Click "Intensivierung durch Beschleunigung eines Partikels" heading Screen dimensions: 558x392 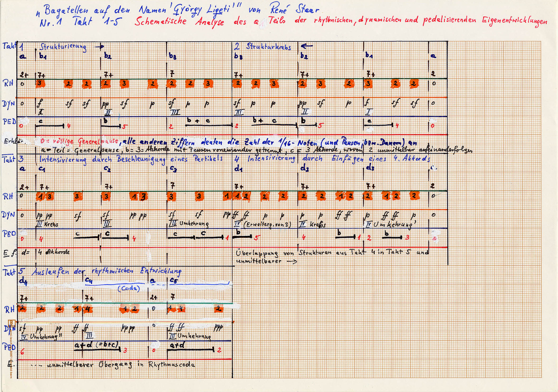(x=131, y=159)
